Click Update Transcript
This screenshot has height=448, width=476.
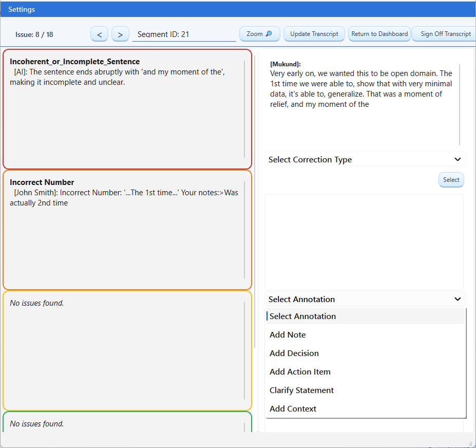point(314,34)
